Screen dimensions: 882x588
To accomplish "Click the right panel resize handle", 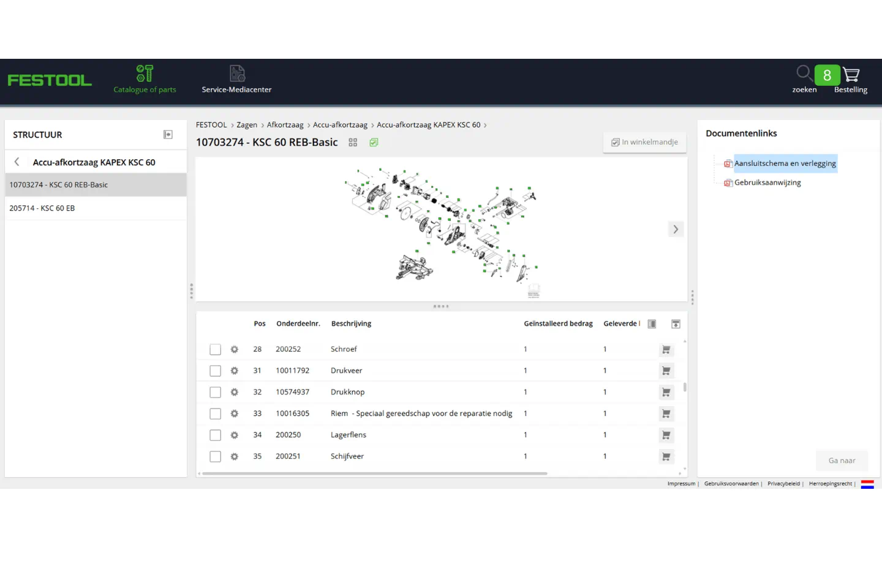I will 692,297.
